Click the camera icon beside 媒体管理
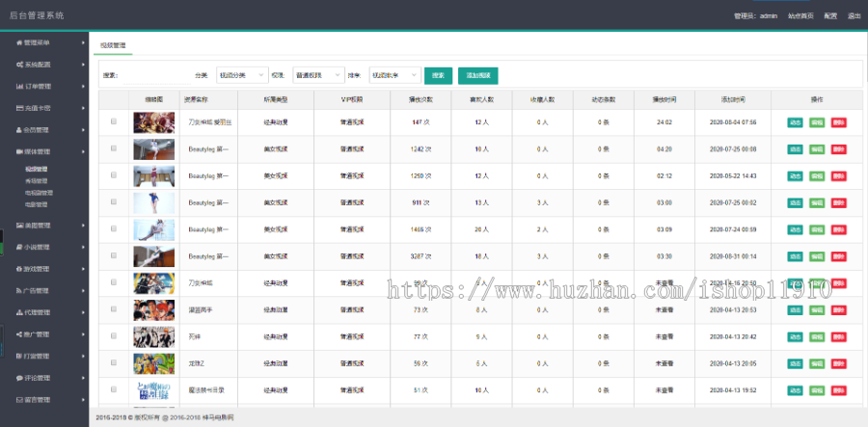868x427 pixels. pyautogui.click(x=19, y=151)
